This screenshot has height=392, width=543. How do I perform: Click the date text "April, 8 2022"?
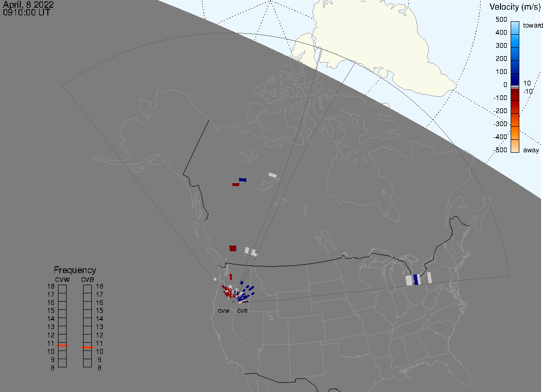29,4
